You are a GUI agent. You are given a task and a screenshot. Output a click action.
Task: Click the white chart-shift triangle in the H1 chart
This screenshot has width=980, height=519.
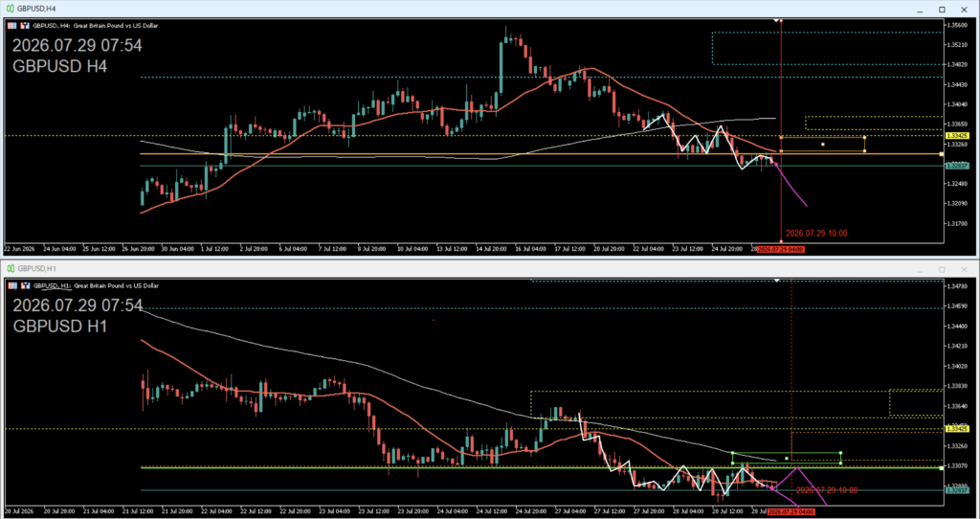click(776, 281)
